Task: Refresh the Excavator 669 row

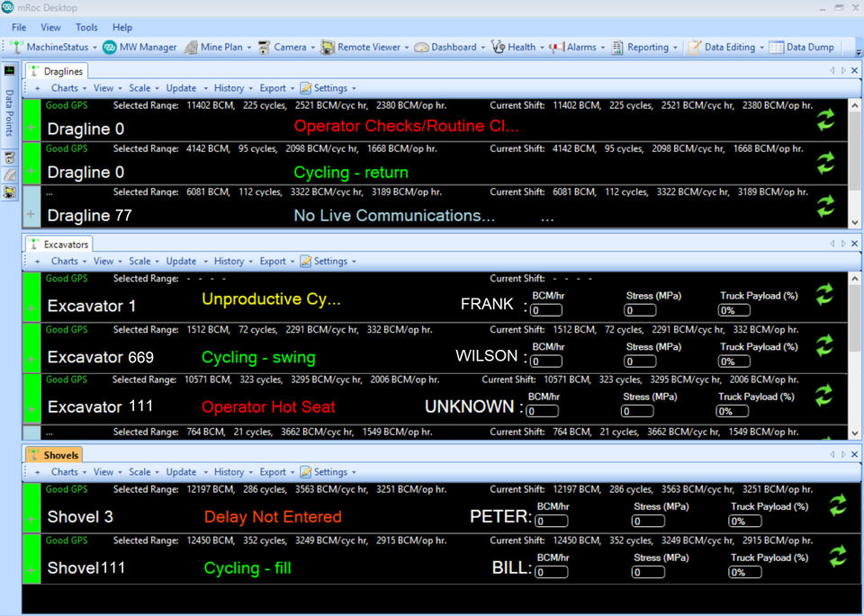Action: [x=825, y=345]
